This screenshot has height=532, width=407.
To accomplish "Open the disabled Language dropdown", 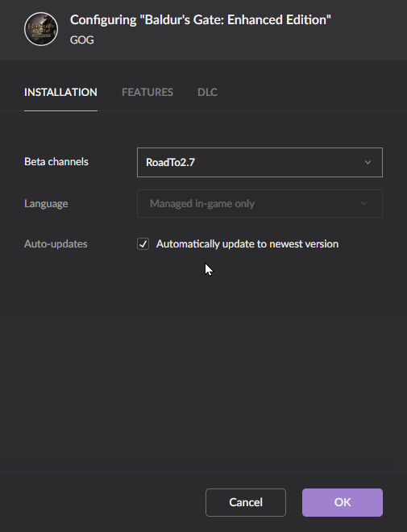I will point(260,204).
